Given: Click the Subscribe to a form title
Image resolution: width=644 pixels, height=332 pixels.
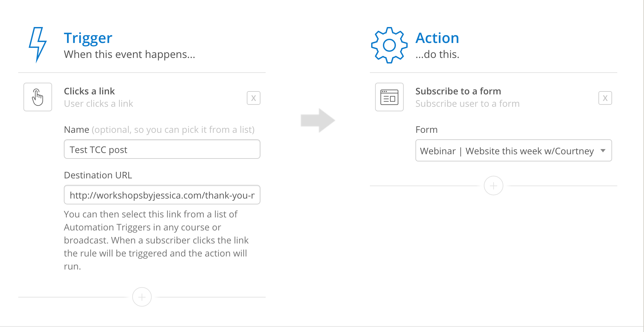Looking at the screenshot, I should click(458, 91).
